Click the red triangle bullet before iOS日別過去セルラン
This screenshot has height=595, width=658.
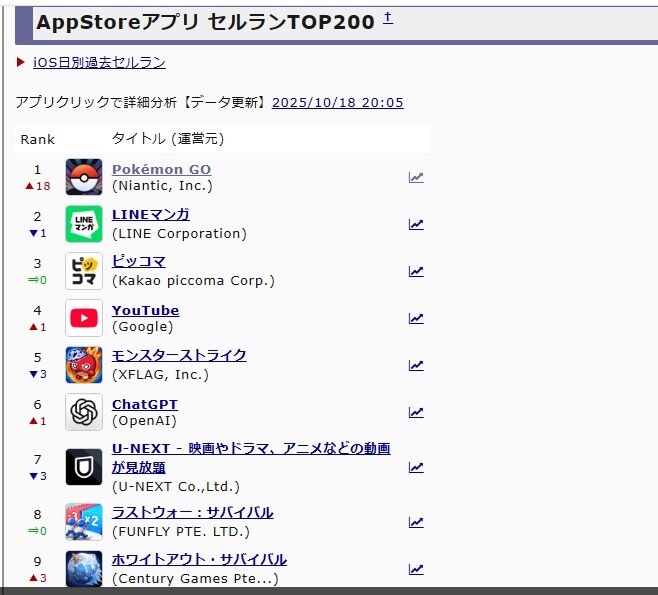[x=21, y=62]
